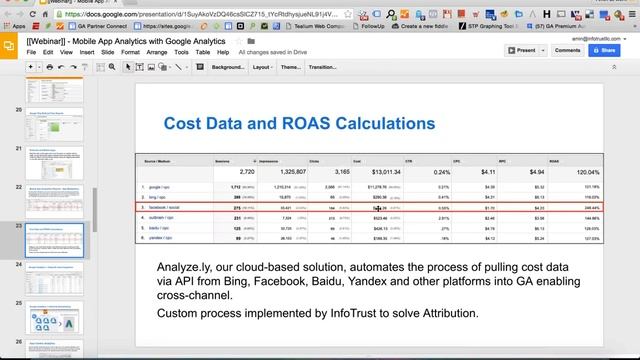The width and height of the screenshot is (640, 360).
Task: Open the View menu
Action: pos(66,52)
